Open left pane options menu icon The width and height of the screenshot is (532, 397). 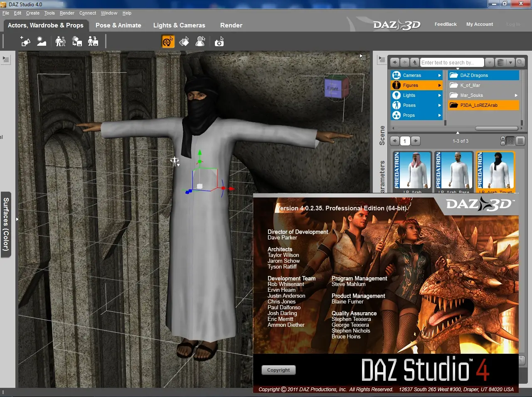pyautogui.click(x=6, y=59)
